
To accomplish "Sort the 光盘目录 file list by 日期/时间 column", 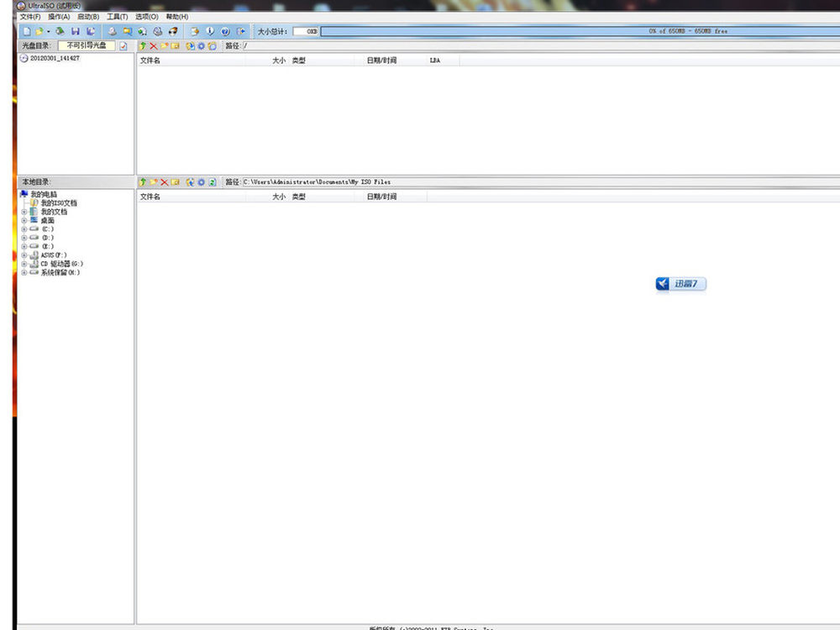I will click(x=391, y=60).
